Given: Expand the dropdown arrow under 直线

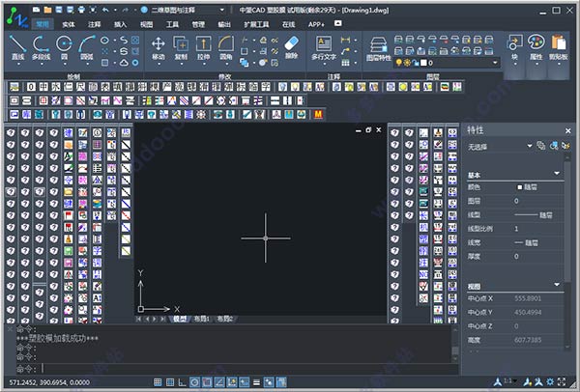Looking at the screenshot, I should [x=18, y=65].
